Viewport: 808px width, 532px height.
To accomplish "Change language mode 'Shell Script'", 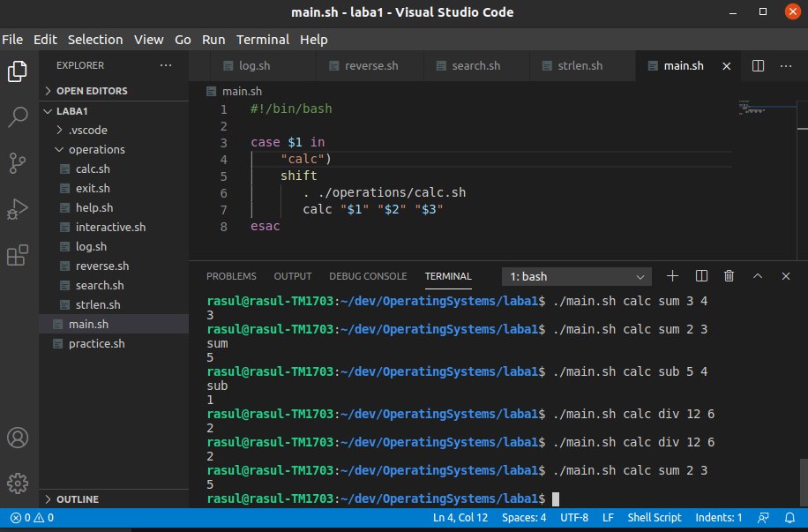I will click(x=655, y=518).
